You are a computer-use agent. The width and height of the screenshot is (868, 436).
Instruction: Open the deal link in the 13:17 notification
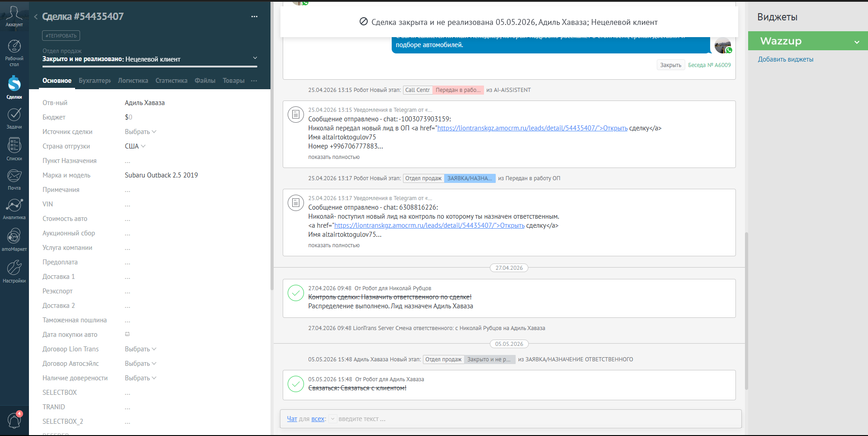tap(429, 225)
